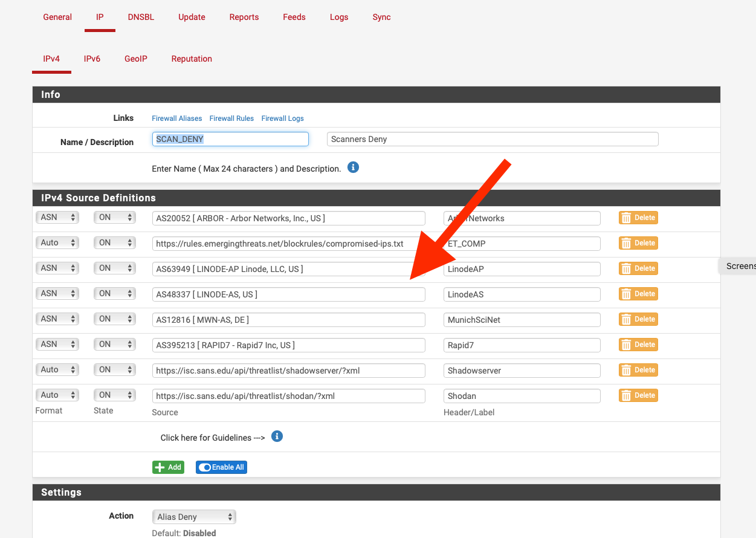
Task: Open the Format dropdown for AS63949 LINODE-AP row
Action: click(57, 268)
